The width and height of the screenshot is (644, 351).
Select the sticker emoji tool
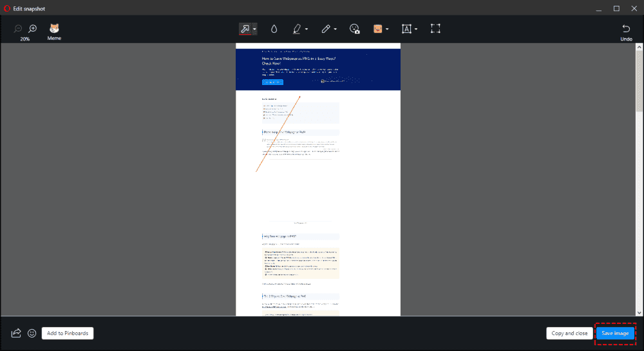pyautogui.click(x=377, y=29)
